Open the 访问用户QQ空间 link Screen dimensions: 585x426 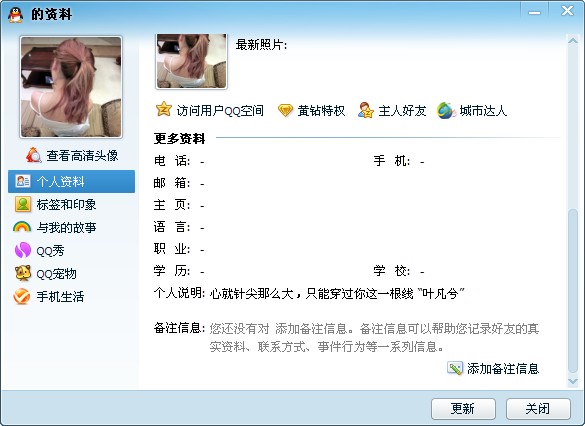point(220,110)
